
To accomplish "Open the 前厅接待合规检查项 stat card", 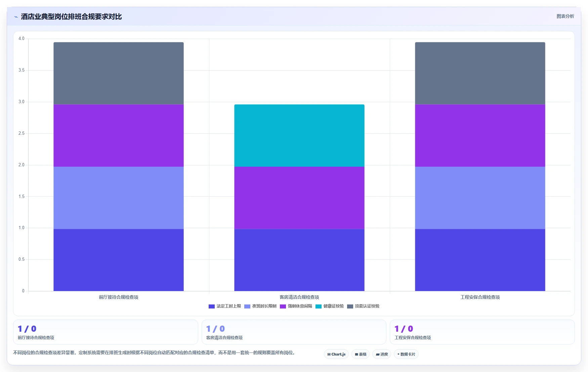I will click(106, 332).
